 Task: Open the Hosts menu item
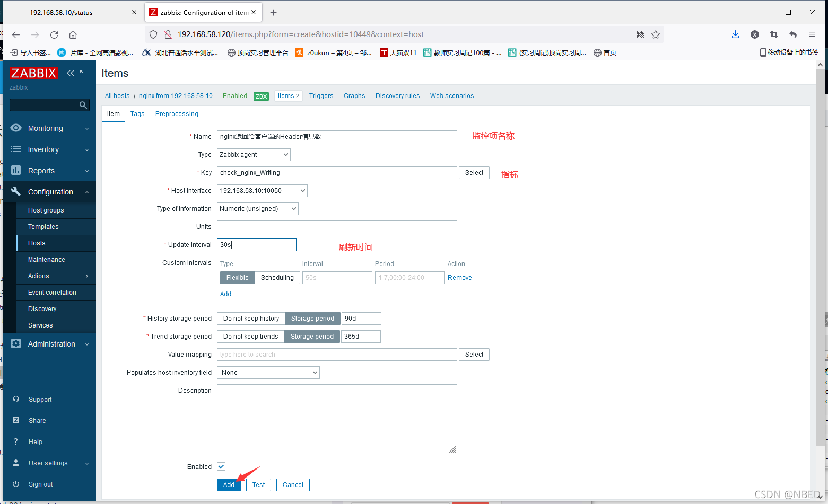pos(56,243)
